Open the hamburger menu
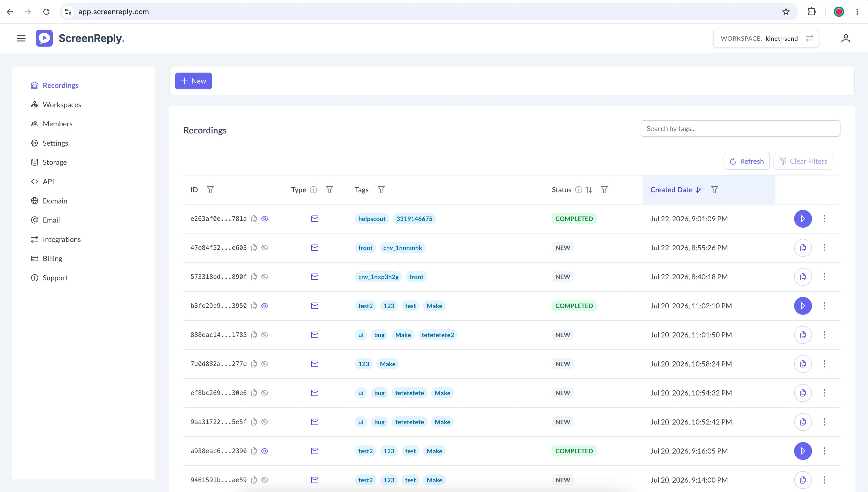The image size is (868, 492). (21, 38)
